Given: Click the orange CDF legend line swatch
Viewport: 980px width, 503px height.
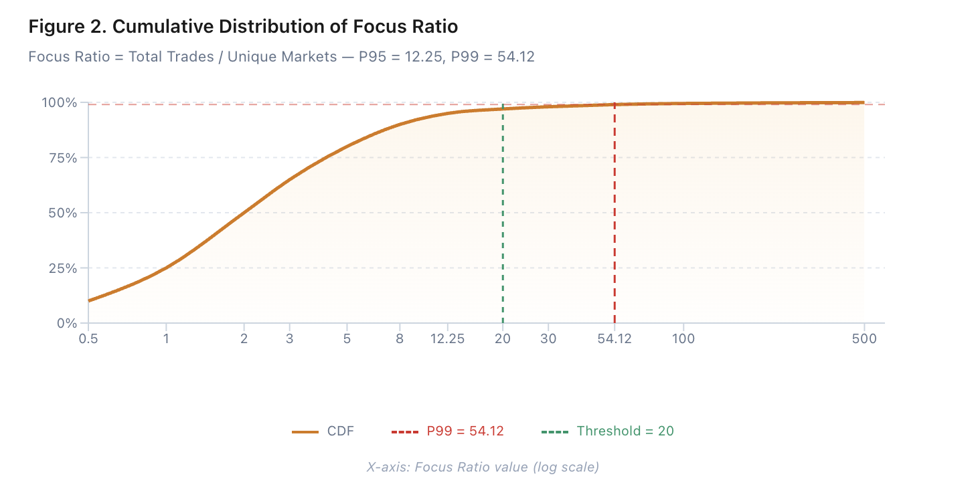Looking at the screenshot, I should pyautogui.click(x=305, y=432).
